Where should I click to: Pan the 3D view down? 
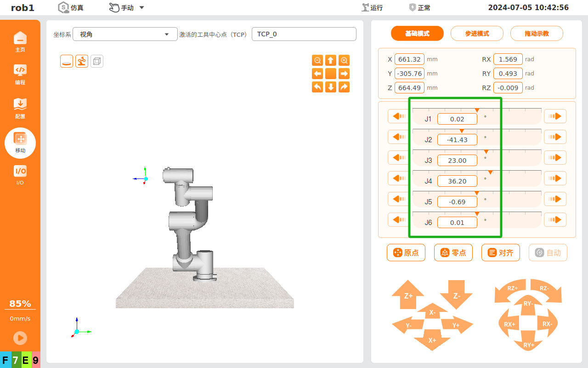[331, 87]
